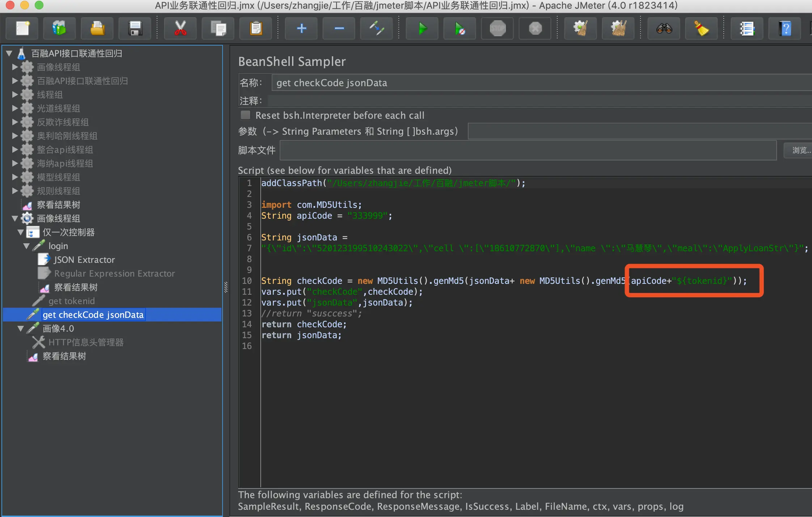
Task: Expand the 模型线程组 thread group
Action: [15, 177]
